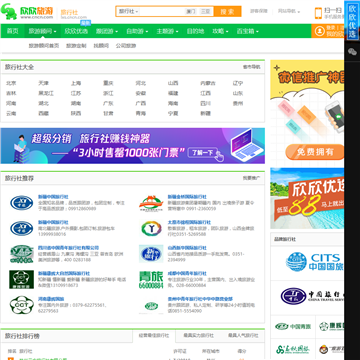Open the CITS 中国国旅 brand logo

tap(314, 262)
